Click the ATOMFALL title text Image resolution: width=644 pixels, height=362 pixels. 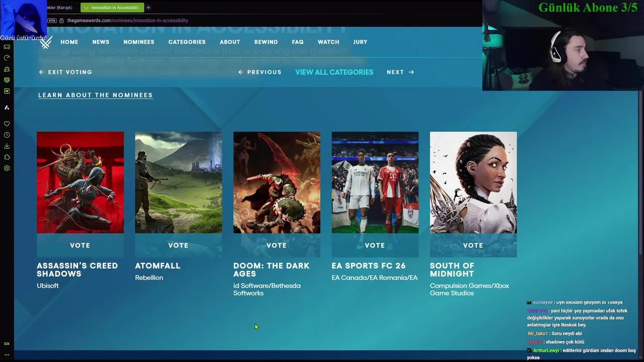(x=157, y=266)
